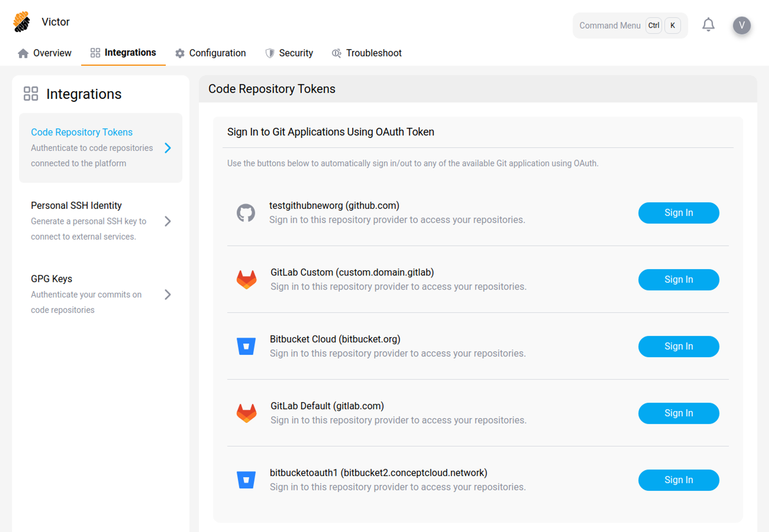769x532 pixels.
Task: Click the GitHub logo next to testgithubneworg
Action: point(246,213)
